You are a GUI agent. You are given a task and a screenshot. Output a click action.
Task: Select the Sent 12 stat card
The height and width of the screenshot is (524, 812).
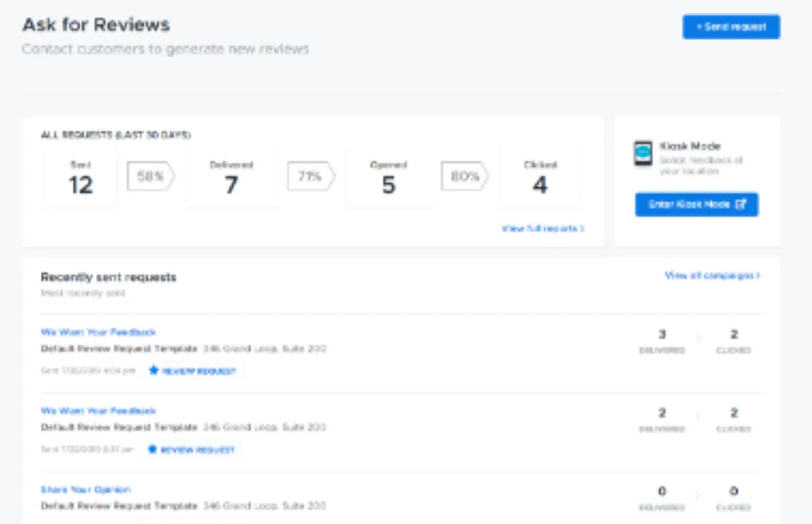click(x=81, y=178)
